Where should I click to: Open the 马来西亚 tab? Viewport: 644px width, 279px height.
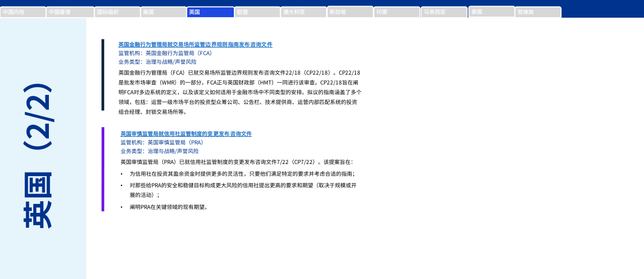click(444, 12)
